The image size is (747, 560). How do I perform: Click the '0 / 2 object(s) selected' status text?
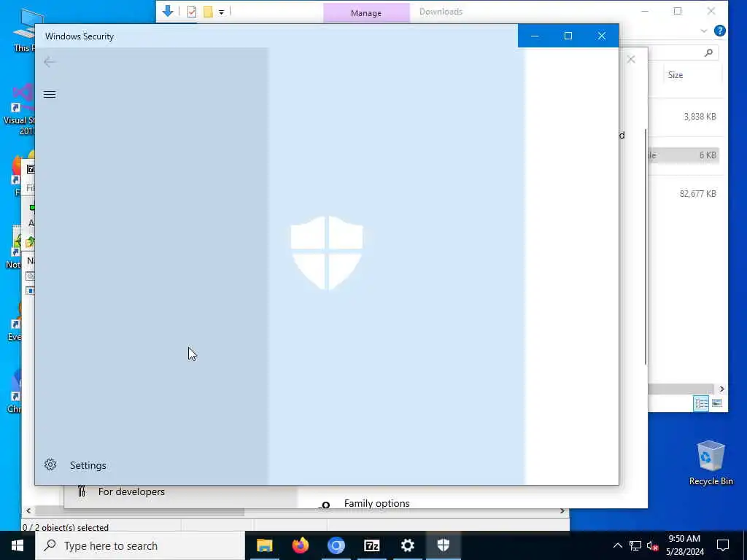click(66, 527)
